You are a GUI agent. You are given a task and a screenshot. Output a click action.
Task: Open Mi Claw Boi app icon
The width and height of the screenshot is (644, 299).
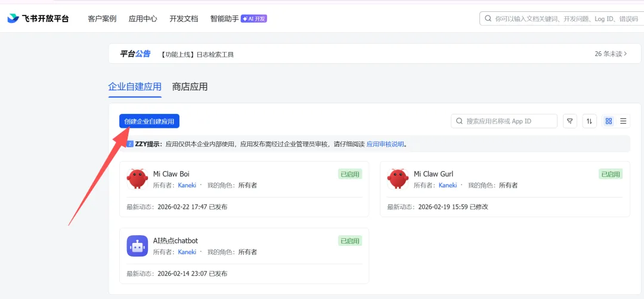pos(137,179)
